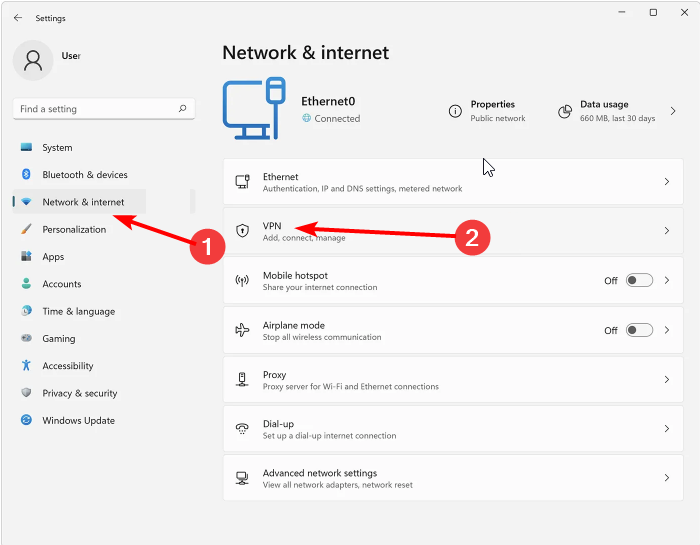Click the Properties info circle icon
The width and height of the screenshot is (700, 545).
(x=455, y=111)
